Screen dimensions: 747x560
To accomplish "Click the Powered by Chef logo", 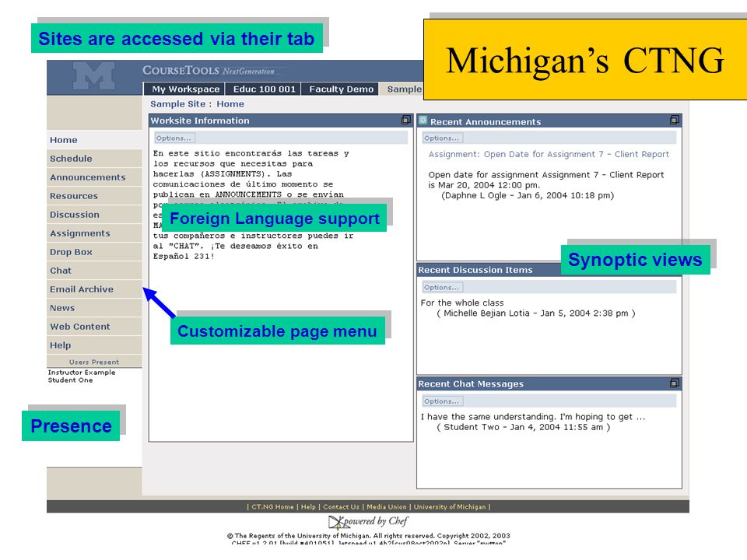I will click(368, 522).
